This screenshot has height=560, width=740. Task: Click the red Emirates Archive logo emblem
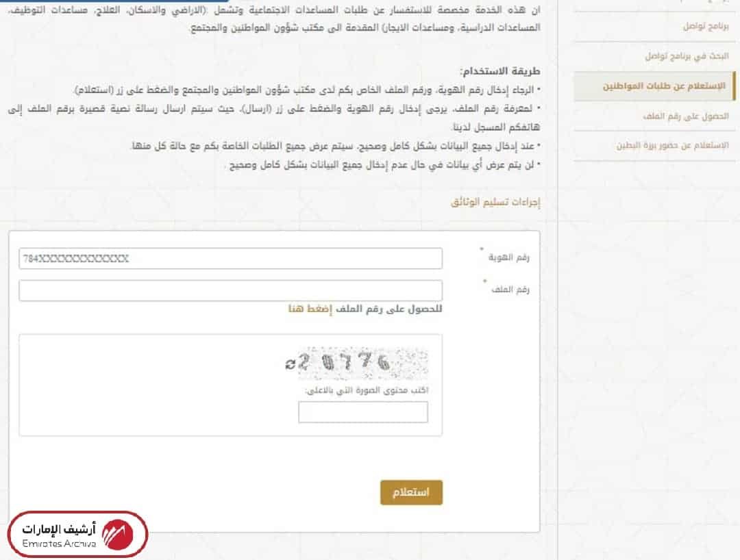(118, 535)
